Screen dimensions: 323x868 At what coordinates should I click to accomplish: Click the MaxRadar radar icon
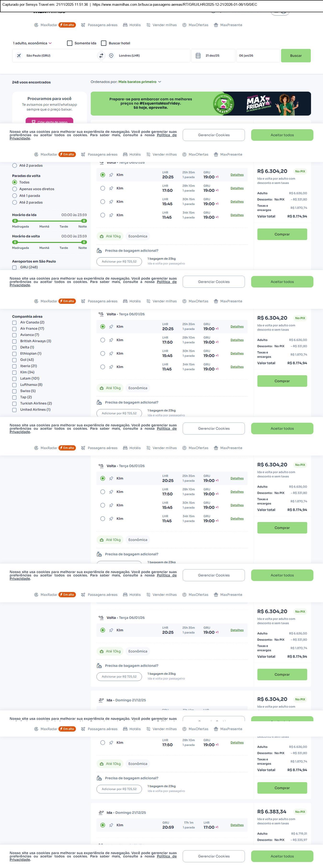[36, 25]
